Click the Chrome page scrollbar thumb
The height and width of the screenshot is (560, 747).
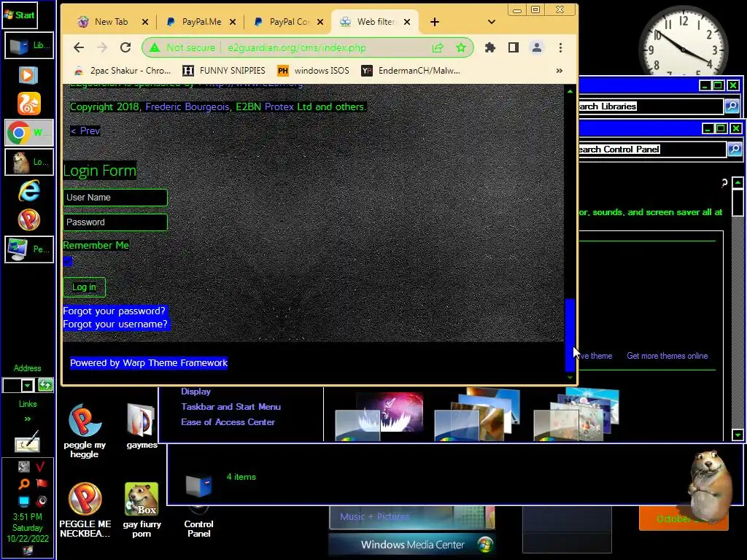click(570, 334)
